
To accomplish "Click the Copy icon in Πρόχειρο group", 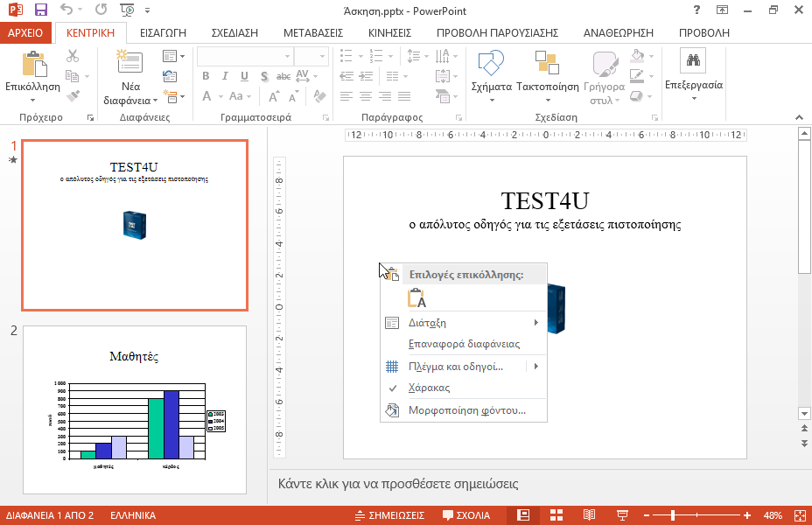I will click(x=73, y=76).
